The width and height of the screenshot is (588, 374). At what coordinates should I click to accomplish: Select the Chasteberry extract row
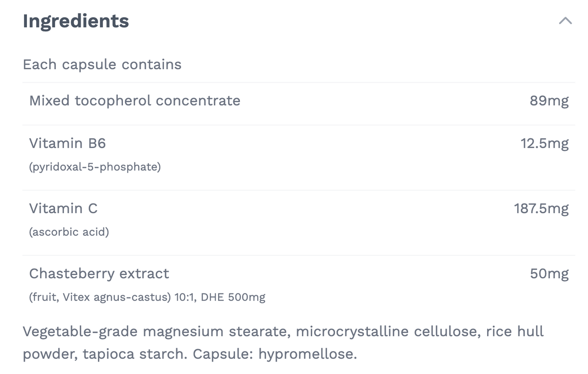pyautogui.click(x=99, y=274)
